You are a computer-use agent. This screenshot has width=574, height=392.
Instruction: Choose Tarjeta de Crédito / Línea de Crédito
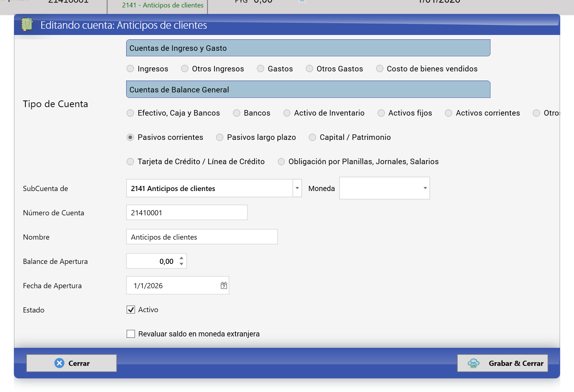(x=130, y=162)
